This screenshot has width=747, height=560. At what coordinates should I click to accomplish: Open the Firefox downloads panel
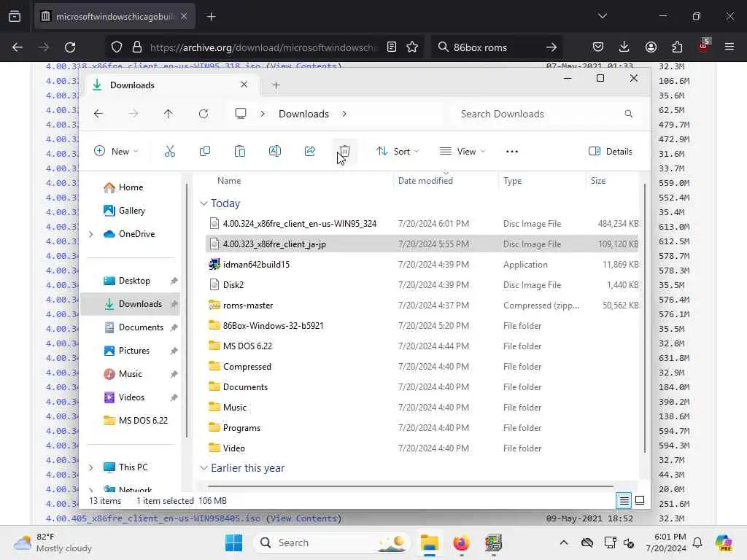pyautogui.click(x=624, y=47)
